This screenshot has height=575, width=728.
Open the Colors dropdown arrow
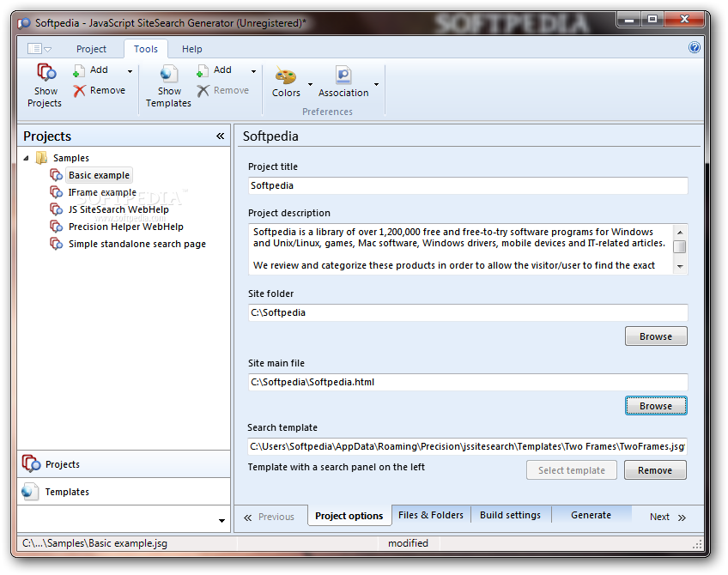coord(310,84)
